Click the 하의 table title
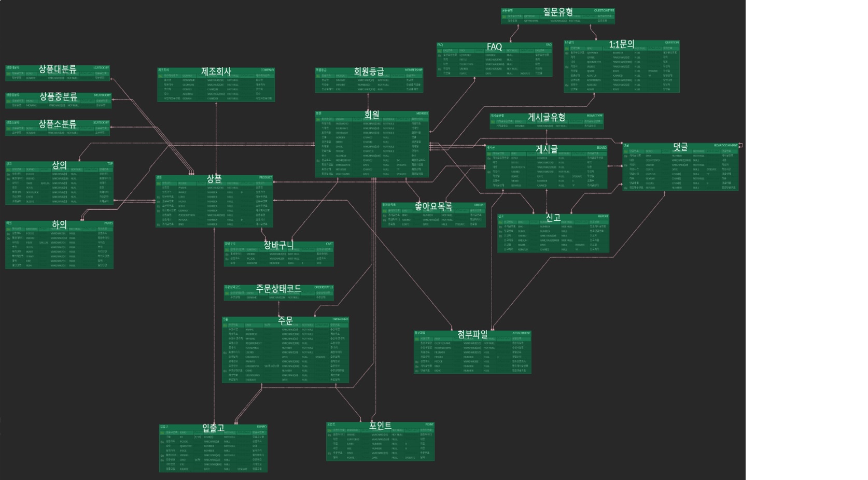 pos(59,224)
